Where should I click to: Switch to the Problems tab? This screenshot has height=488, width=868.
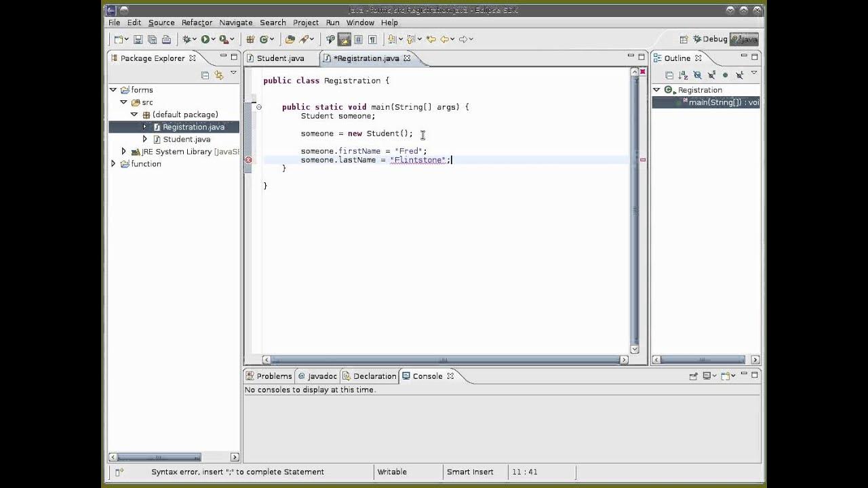click(269, 376)
